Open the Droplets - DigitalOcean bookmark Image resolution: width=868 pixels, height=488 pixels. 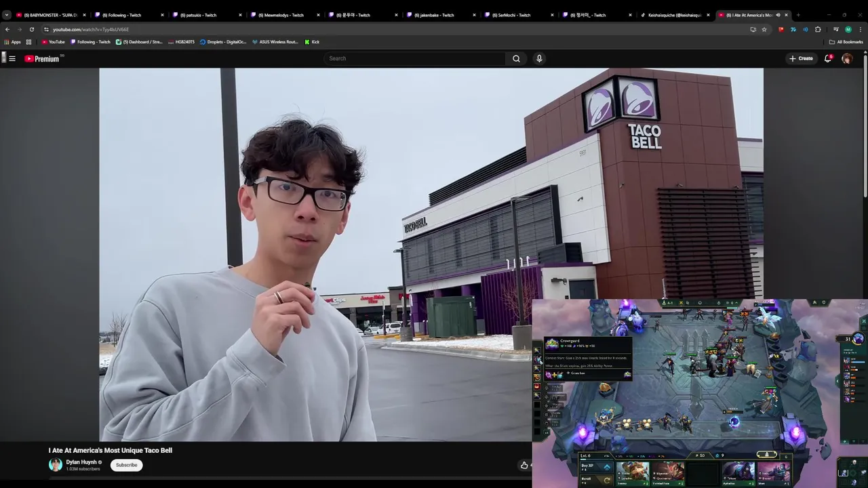tap(223, 42)
